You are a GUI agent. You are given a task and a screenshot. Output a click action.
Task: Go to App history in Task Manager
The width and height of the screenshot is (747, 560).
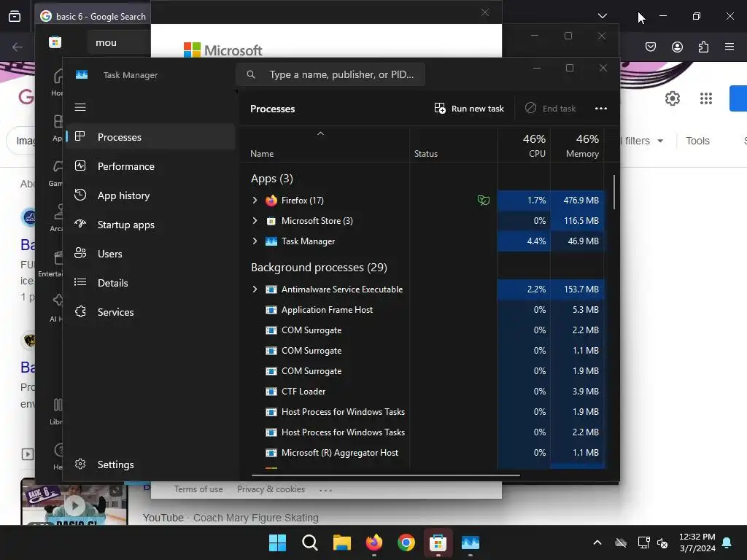(x=150, y=195)
